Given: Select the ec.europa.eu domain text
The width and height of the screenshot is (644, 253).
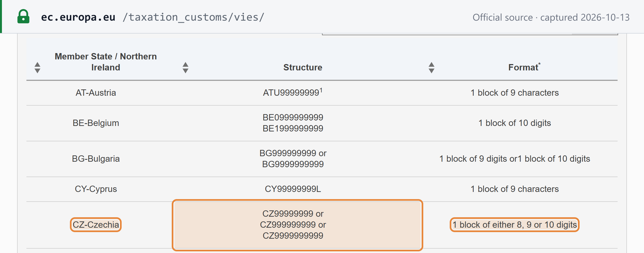Looking at the screenshot, I should click(x=78, y=17).
